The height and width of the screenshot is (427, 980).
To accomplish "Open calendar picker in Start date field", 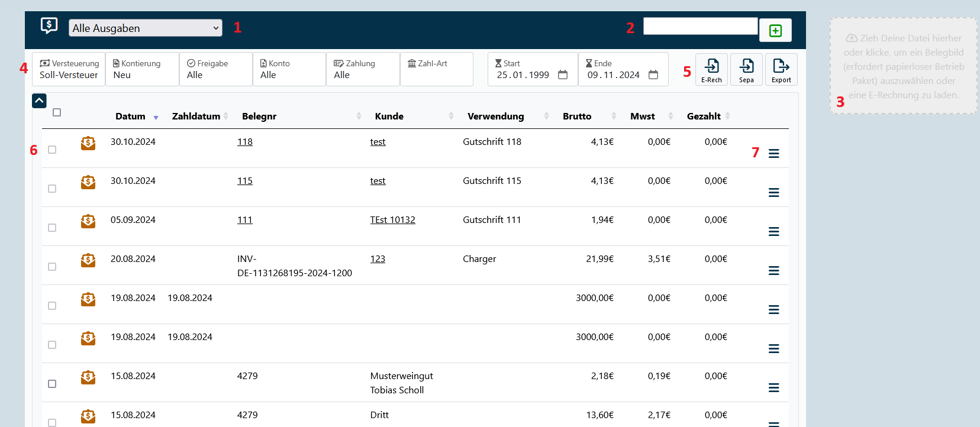I will click(x=563, y=75).
